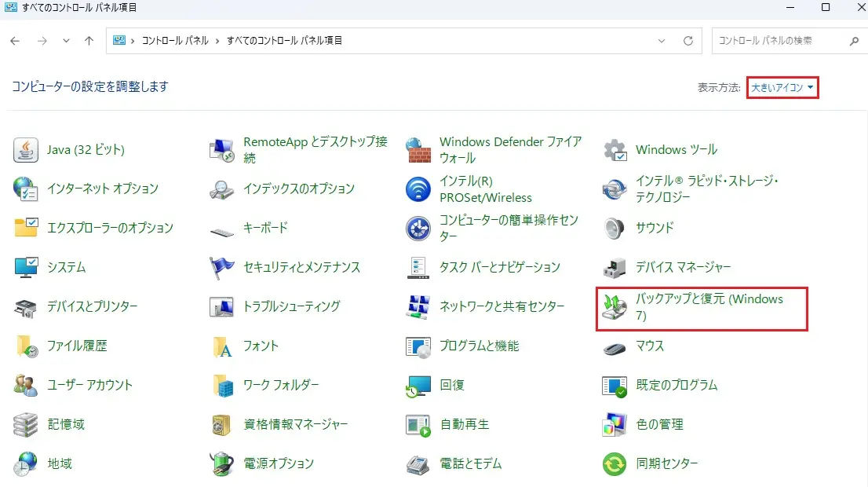The height and width of the screenshot is (487, 868).
Task: Refresh the control panel view
Action: [688, 41]
